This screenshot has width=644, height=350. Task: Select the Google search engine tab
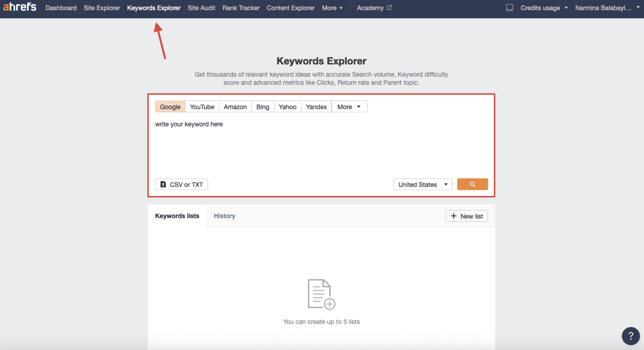170,107
